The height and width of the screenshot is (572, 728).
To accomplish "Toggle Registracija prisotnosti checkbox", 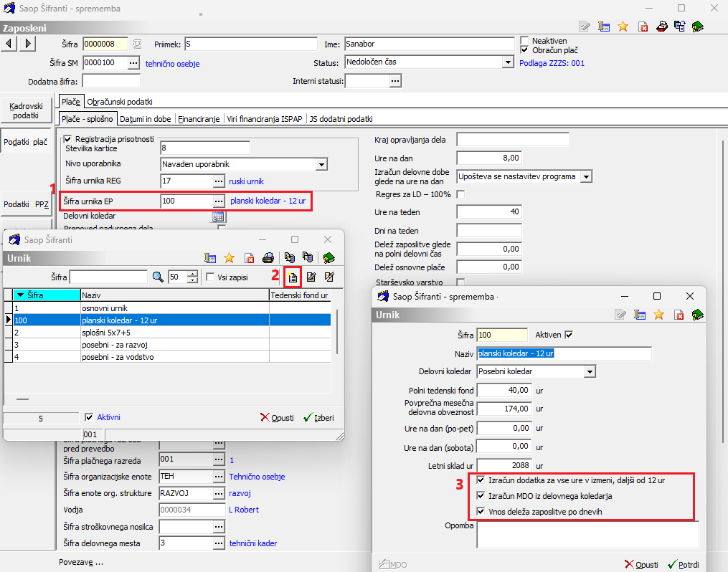I will click(x=68, y=139).
